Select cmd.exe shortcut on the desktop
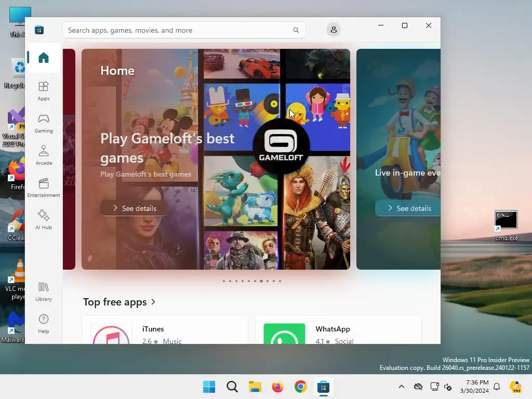The width and height of the screenshot is (532, 399). pos(506,225)
